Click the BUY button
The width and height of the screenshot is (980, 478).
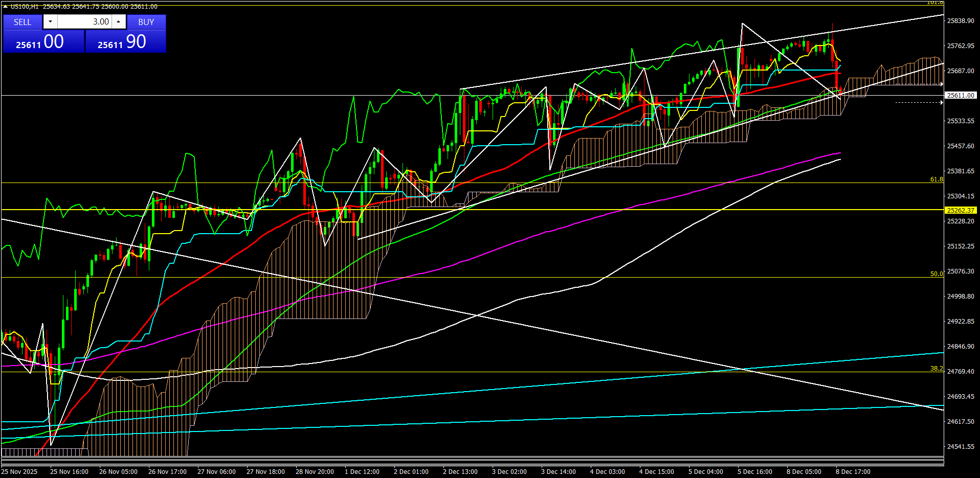point(146,22)
